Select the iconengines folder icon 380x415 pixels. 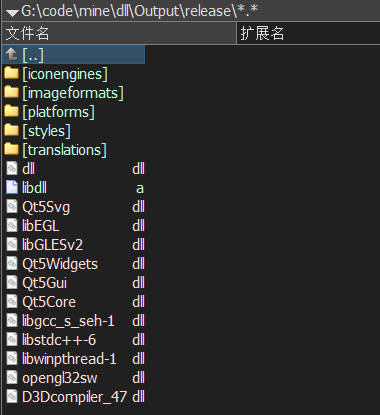pos(12,73)
